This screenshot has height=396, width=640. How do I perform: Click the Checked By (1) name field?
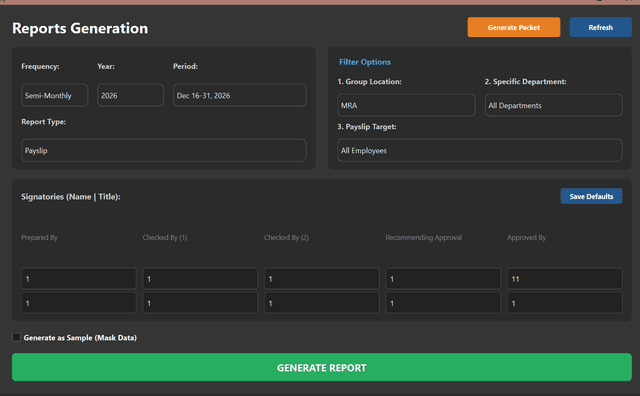tap(200, 279)
